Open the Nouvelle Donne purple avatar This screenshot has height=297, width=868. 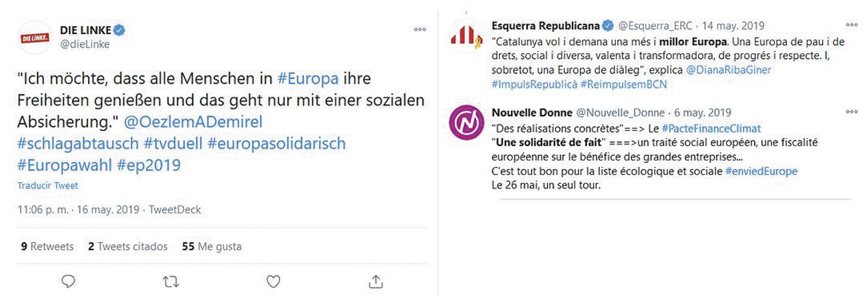click(466, 123)
